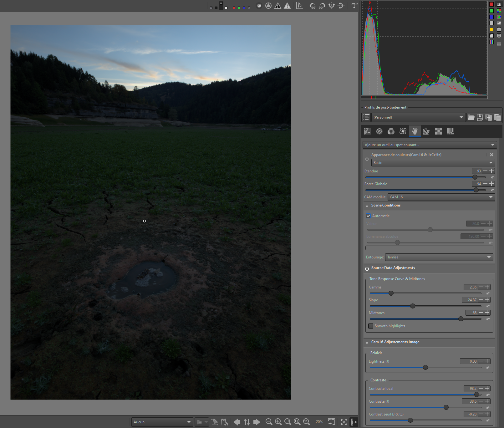This screenshot has width=504, height=428.
Task: Toggle the clipped highlights warning triangle
Action: click(x=287, y=6)
